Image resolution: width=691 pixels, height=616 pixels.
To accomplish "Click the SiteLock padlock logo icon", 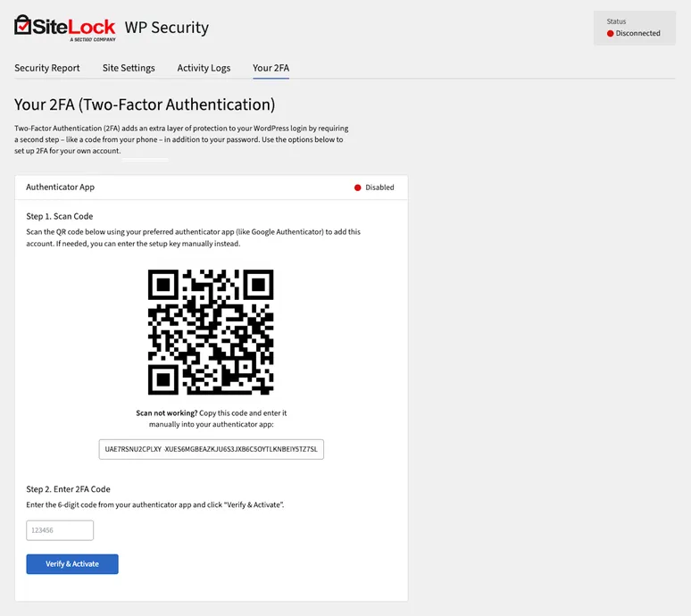I will coord(23,25).
